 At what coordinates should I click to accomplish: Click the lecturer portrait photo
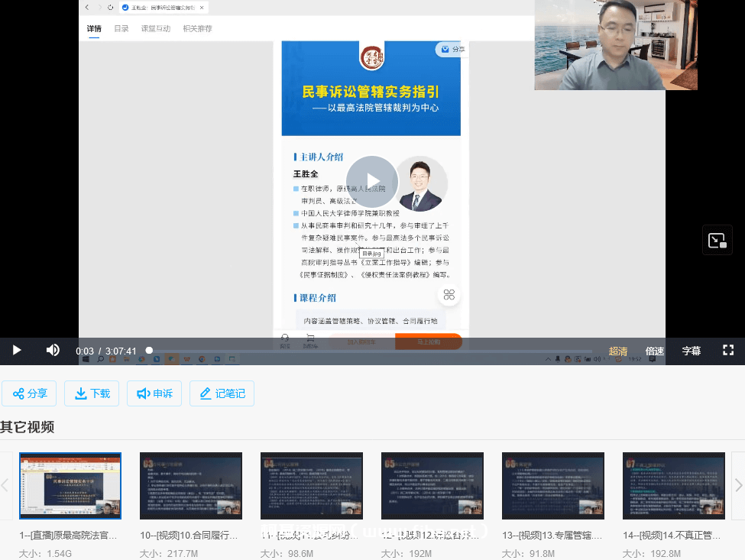[421, 184]
